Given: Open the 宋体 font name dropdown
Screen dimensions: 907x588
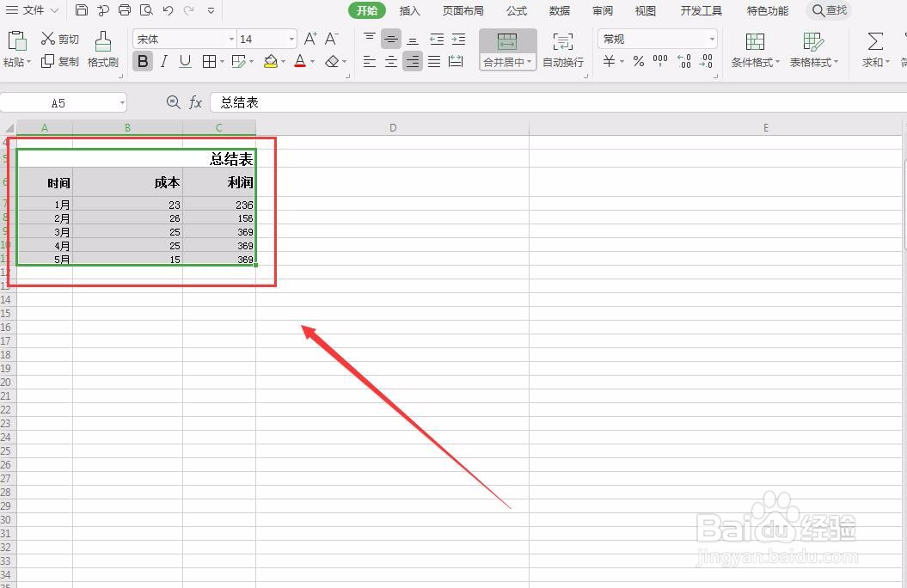Looking at the screenshot, I should click(232, 40).
